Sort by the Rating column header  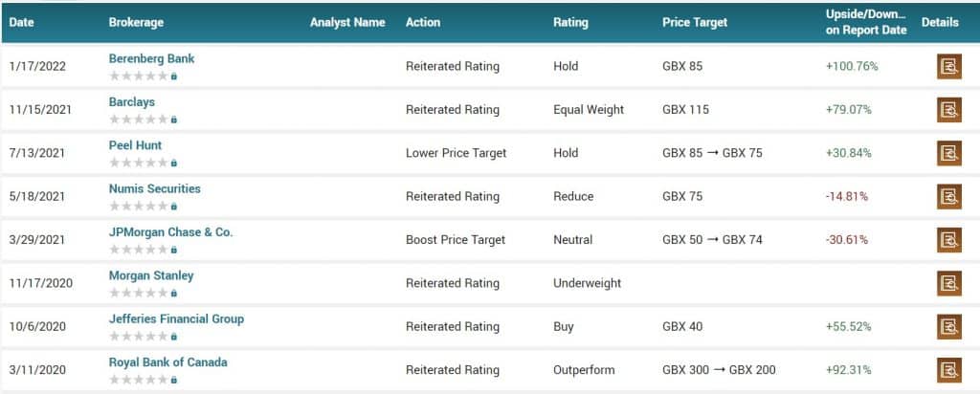coord(570,23)
